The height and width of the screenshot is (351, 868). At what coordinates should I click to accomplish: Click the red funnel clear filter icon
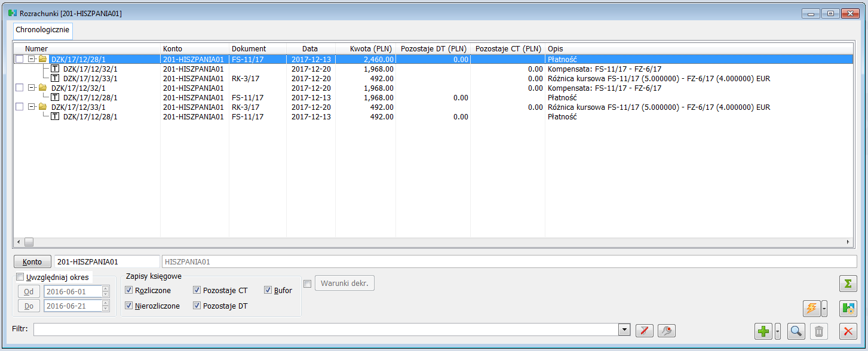(644, 330)
